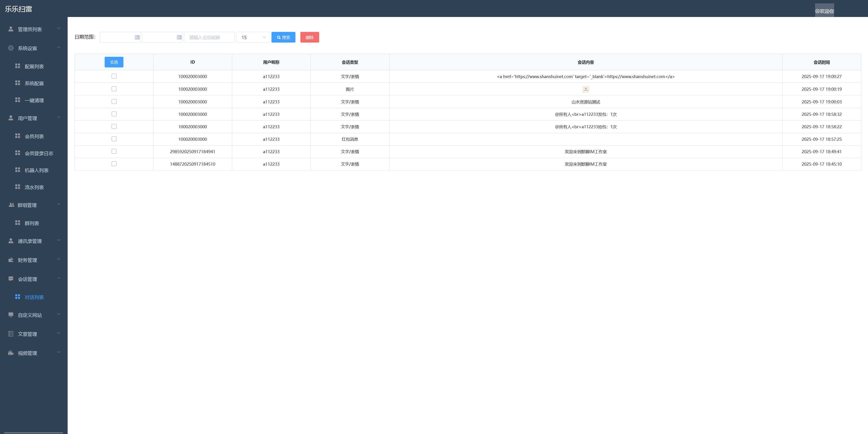Open the 流水列表 menu item

(34, 187)
